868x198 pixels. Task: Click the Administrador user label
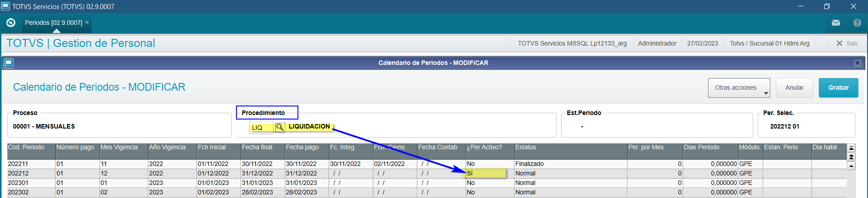[657, 43]
